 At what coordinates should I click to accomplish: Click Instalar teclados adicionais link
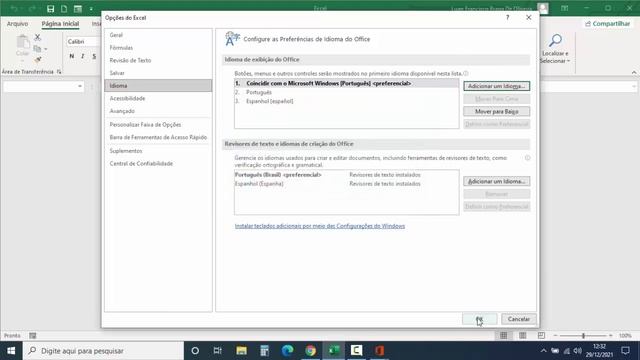[x=320, y=226]
